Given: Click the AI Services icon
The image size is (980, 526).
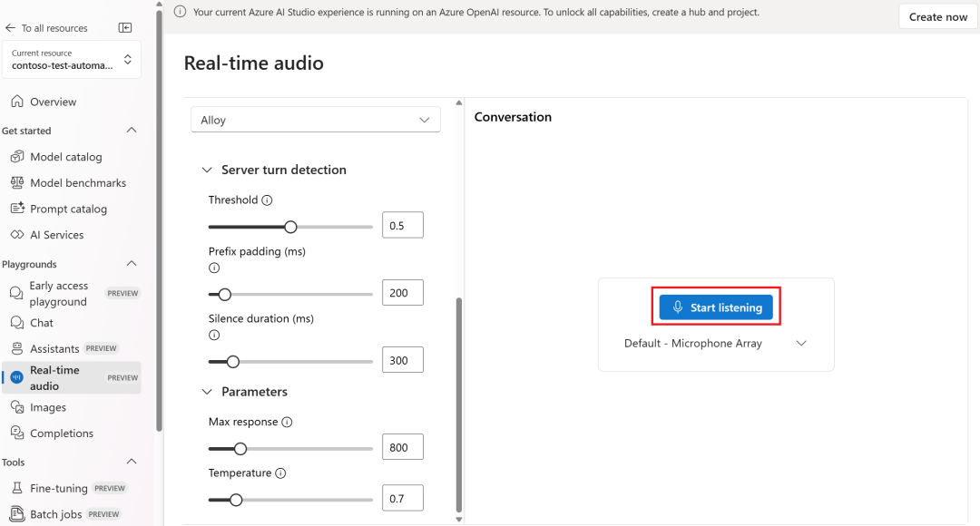Looking at the screenshot, I should 17,235.
